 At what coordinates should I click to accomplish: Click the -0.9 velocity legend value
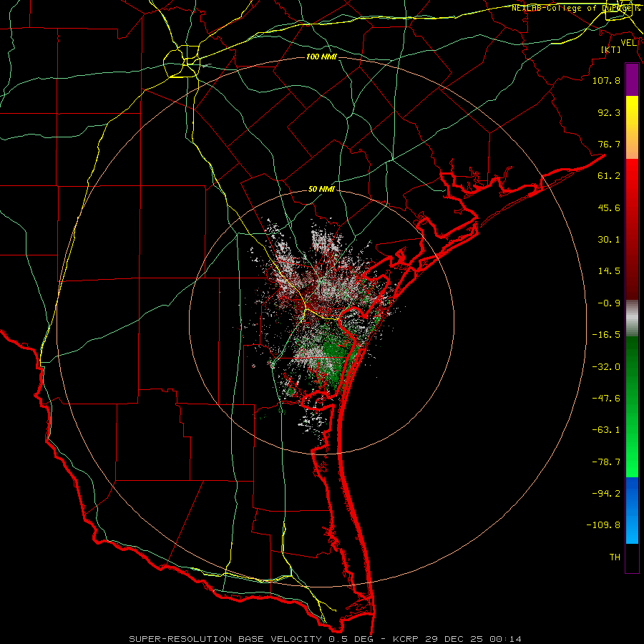pos(609,303)
